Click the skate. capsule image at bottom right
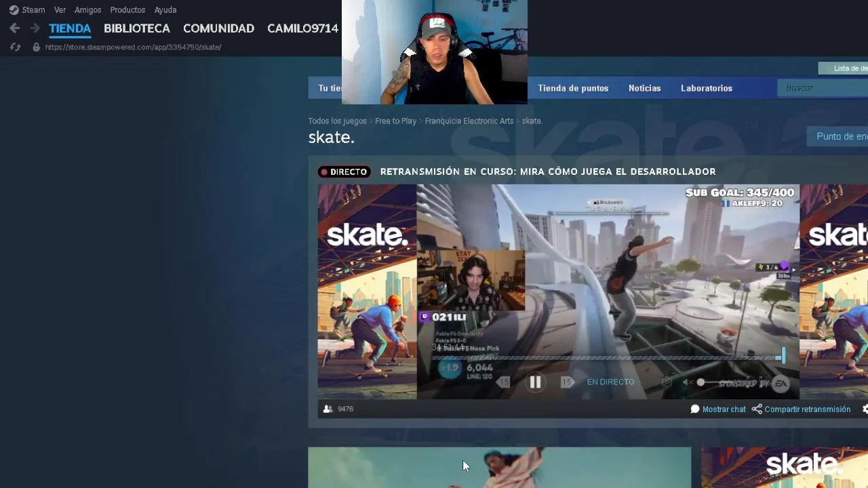 coord(785,468)
